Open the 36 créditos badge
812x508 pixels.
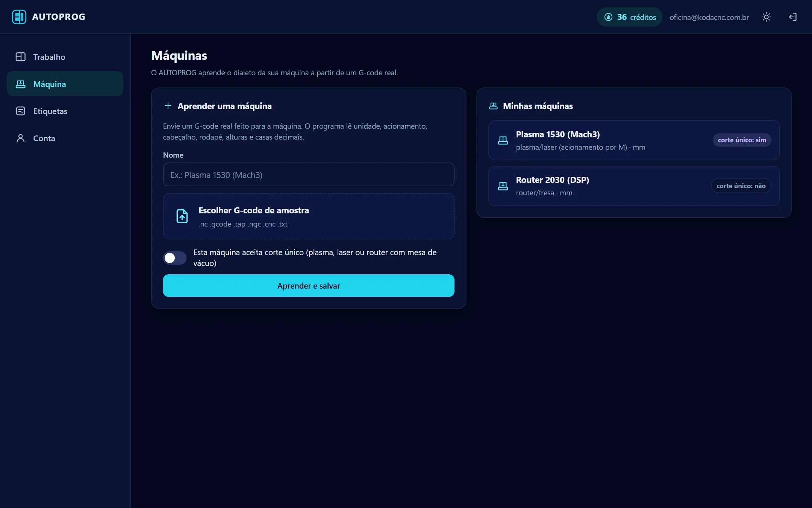click(629, 17)
